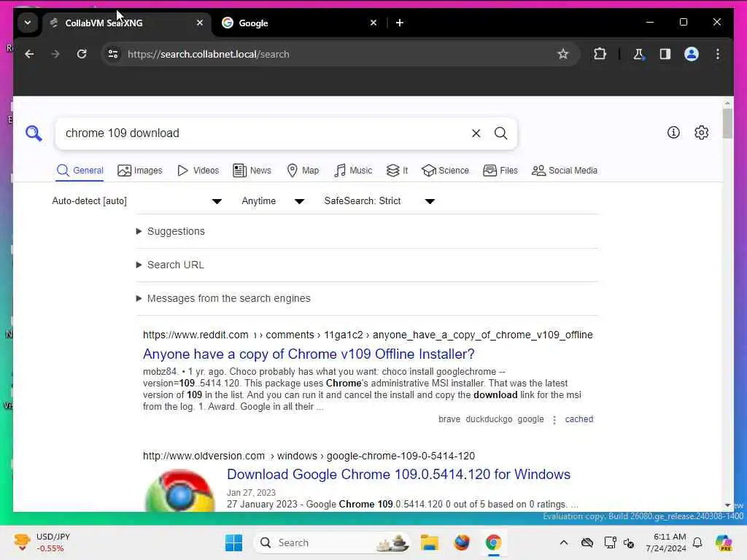Viewport: 747px width, 560px height.
Task: Switch to Videos search category
Action: click(x=198, y=171)
